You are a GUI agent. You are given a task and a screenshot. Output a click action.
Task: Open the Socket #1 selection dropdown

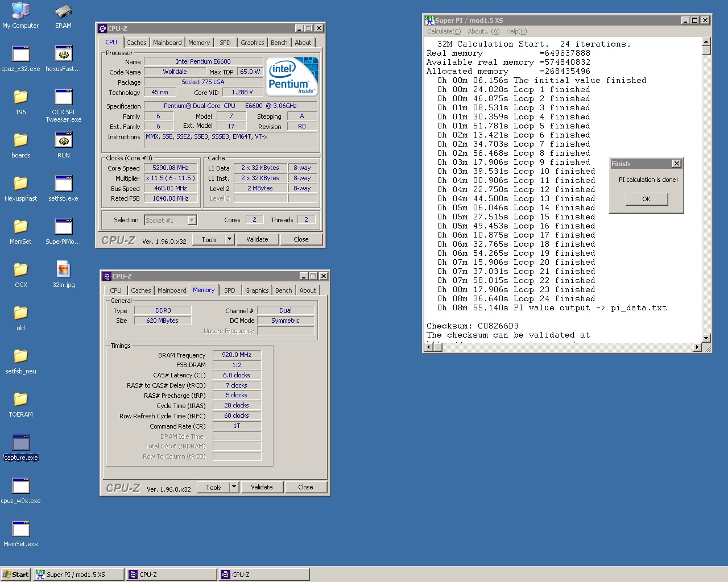(x=192, y=220)
